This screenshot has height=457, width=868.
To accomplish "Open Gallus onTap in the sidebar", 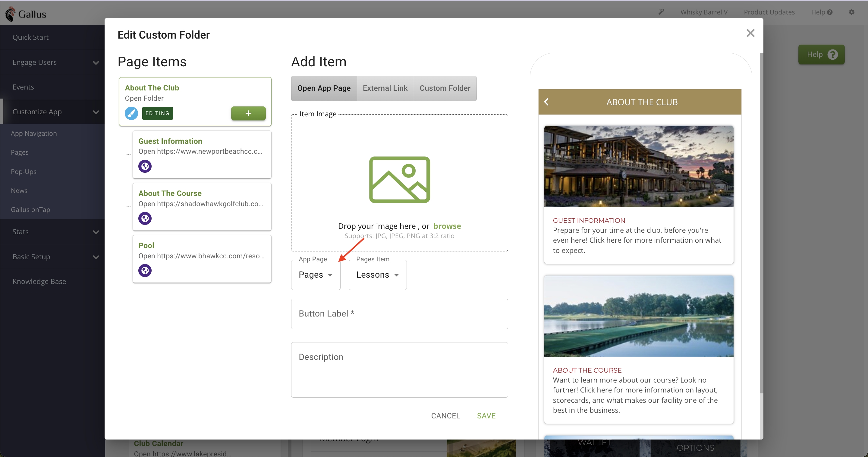I will 30,210.
